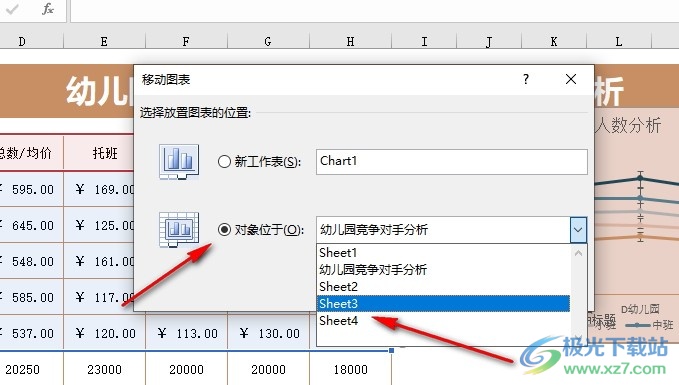Click the cell containing 23000
Screen dimensions: 679x385
point(104,369)
